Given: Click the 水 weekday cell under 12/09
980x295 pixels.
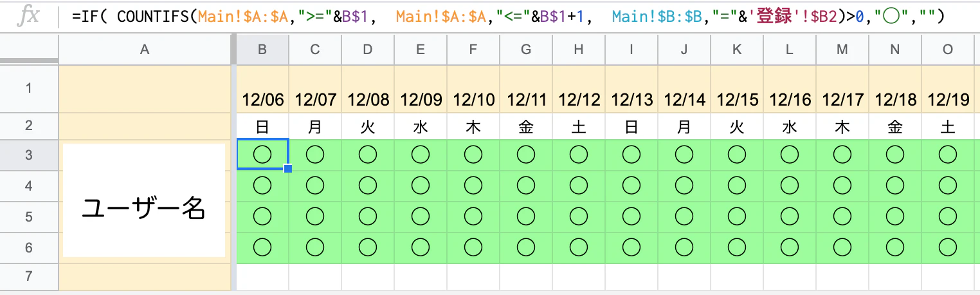Looking at the screenshot, I should pyautogui.click(x=421, y=127).
